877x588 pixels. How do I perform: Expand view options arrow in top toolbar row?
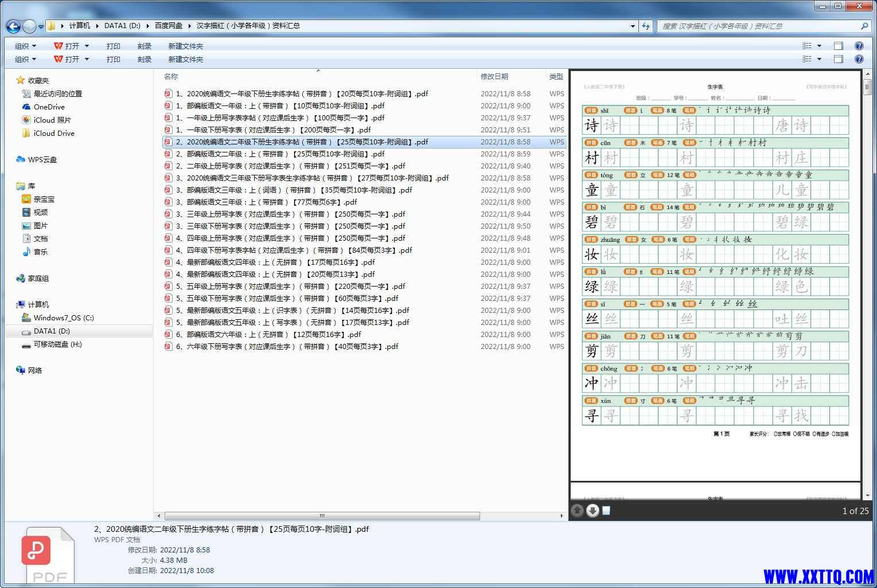click(819, 46)
